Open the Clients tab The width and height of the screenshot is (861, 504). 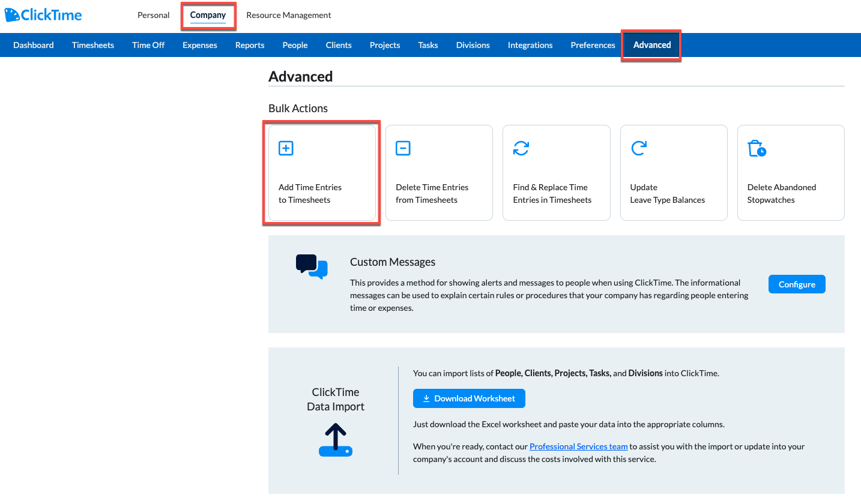pyautogui.click(x=339, y=45)
